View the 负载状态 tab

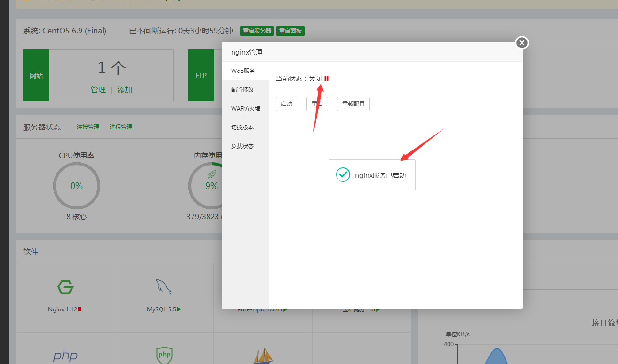245,146
